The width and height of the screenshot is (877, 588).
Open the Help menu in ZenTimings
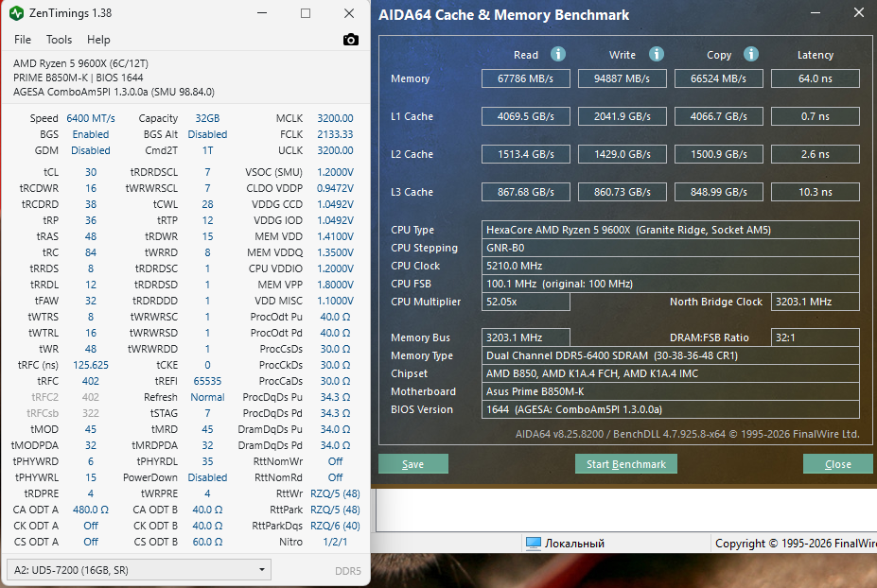pyautogui.click(x=98, y=40)
